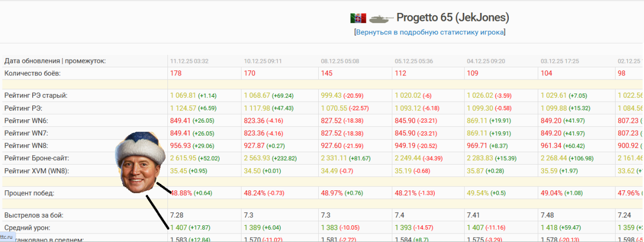644x242 pixels.
Task: Click average damage value '1 418'
Action: tap(550, 227)
